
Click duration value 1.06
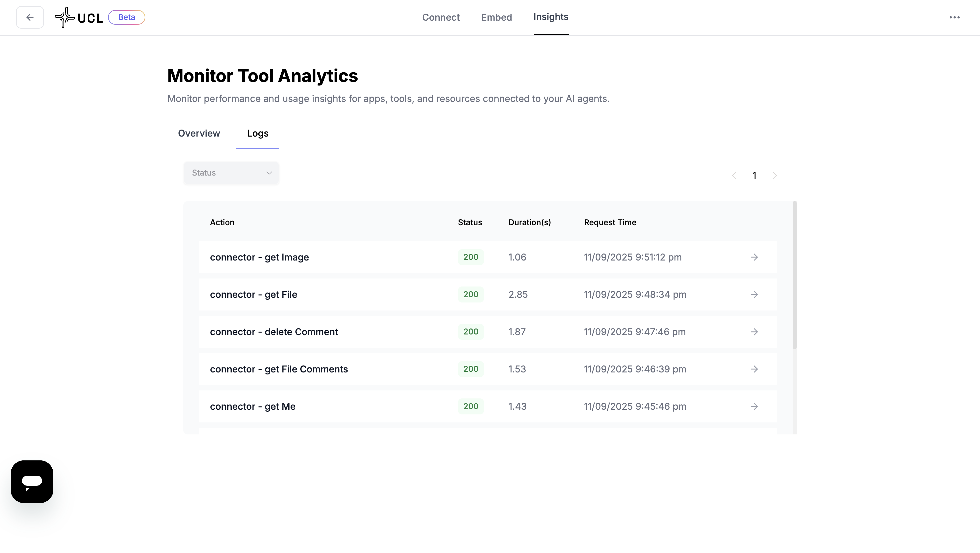517,257
